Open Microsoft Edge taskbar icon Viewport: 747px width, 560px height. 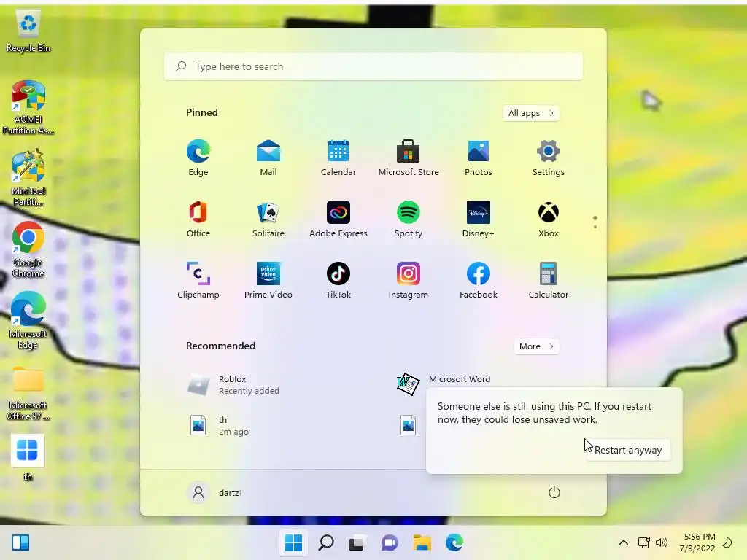coord(454,542)
